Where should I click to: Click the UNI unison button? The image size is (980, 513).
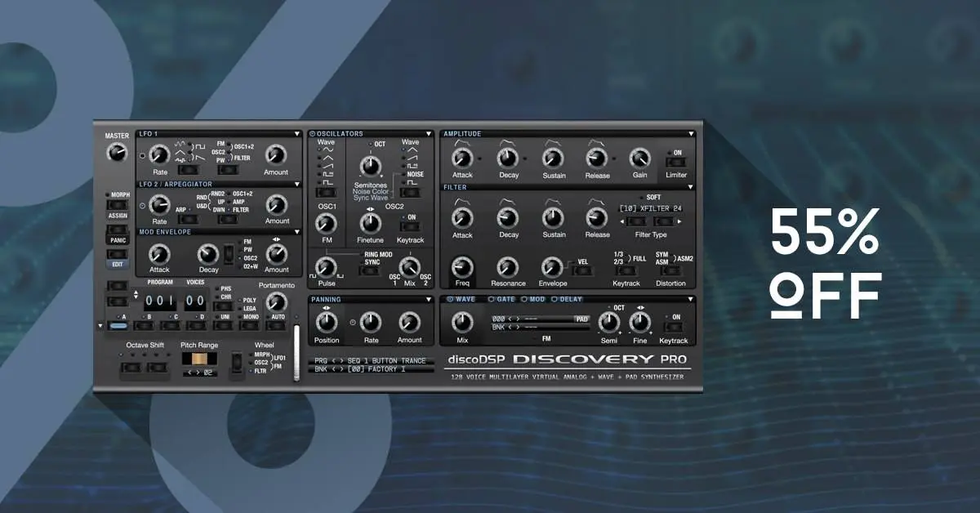[x=224, y=326]
